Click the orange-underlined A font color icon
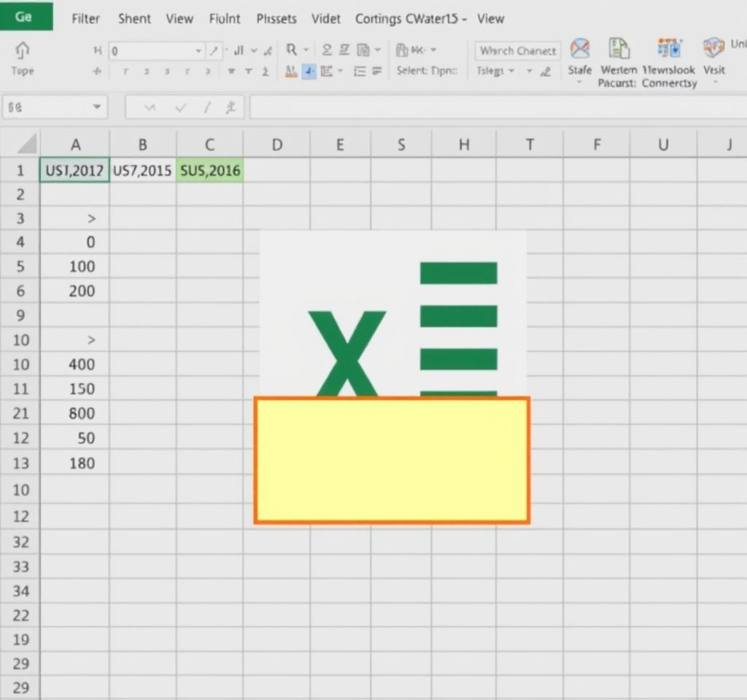747x700 pixels. click(291, 71)
